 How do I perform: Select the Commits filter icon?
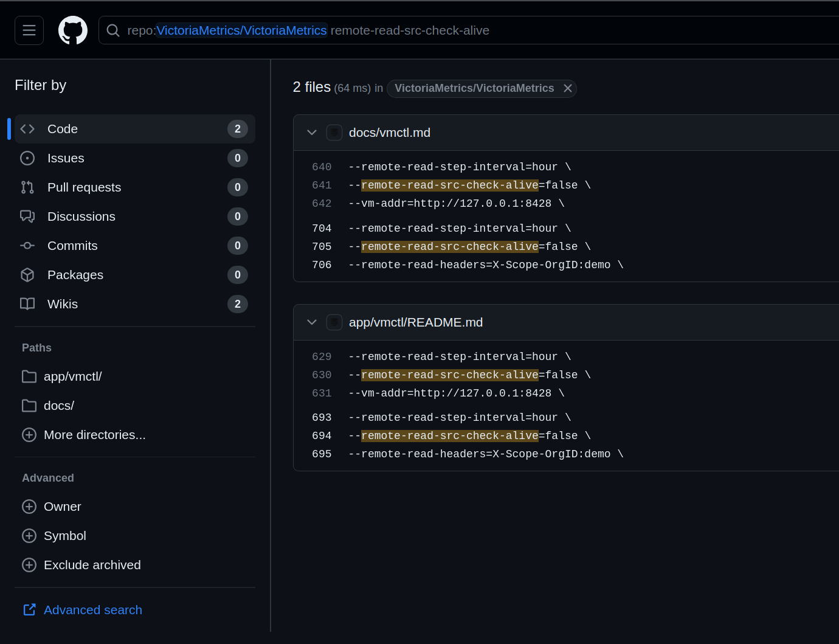(27, 246)
